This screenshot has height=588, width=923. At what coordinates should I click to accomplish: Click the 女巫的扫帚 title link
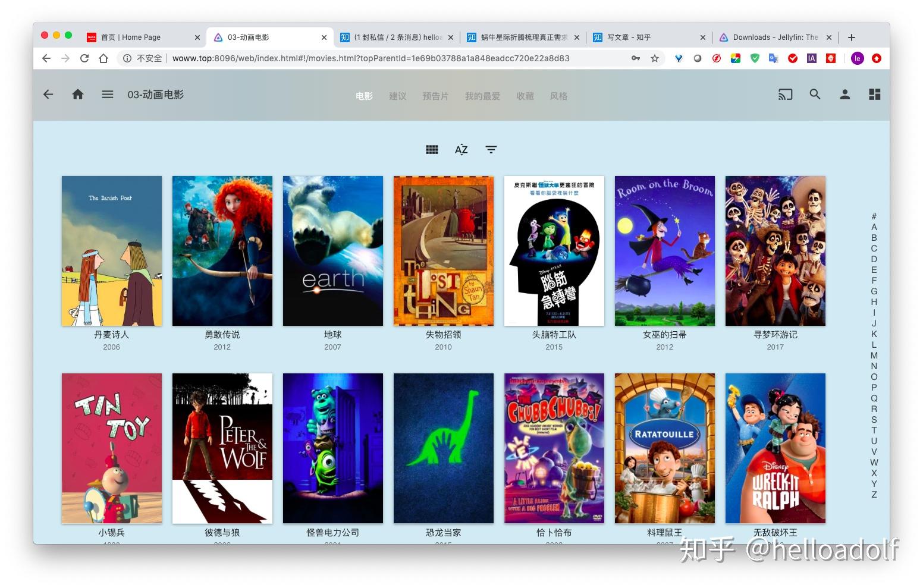pyautogui.click(x=665, y=335)
